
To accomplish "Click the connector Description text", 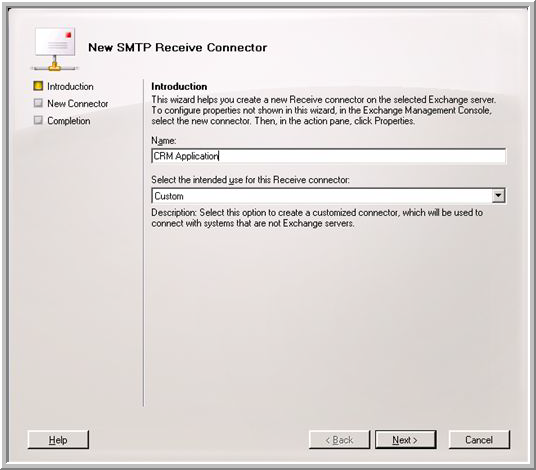I will [317, 218].
